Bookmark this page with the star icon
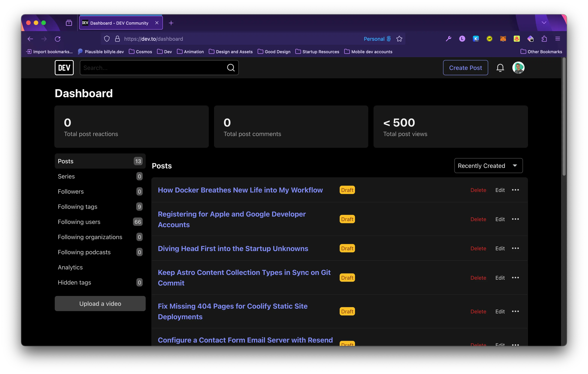 click(x=399, y=39)
